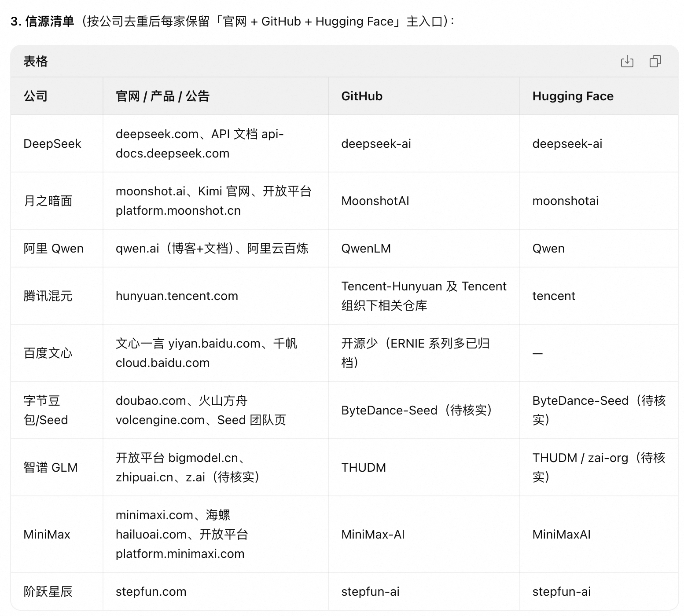The image size is (684, 616).
Task: Click MiniMax-AI in the GitHub column
Action: (373, 535)
